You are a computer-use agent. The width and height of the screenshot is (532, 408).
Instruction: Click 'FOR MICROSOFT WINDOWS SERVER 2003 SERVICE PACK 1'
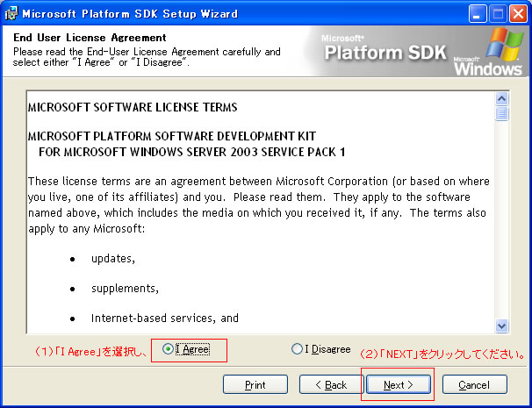[192, 152]
